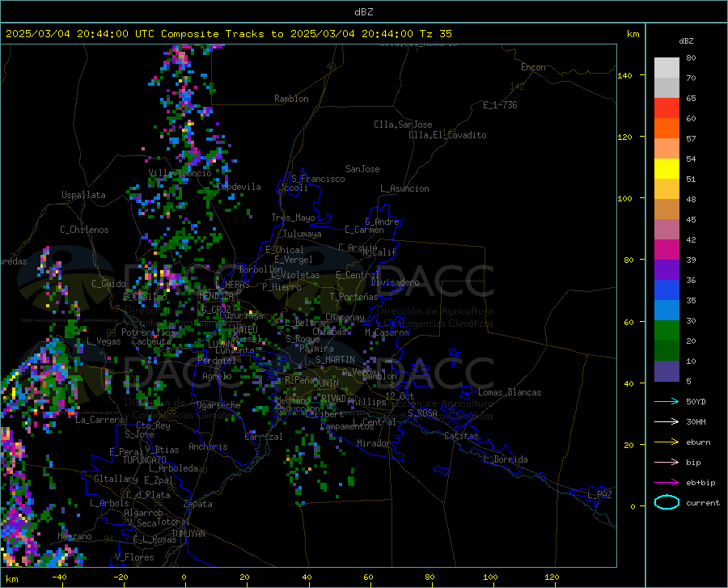728x588 pixels.
Task: Click the L_PAZ place label
Action: (599, 495)
